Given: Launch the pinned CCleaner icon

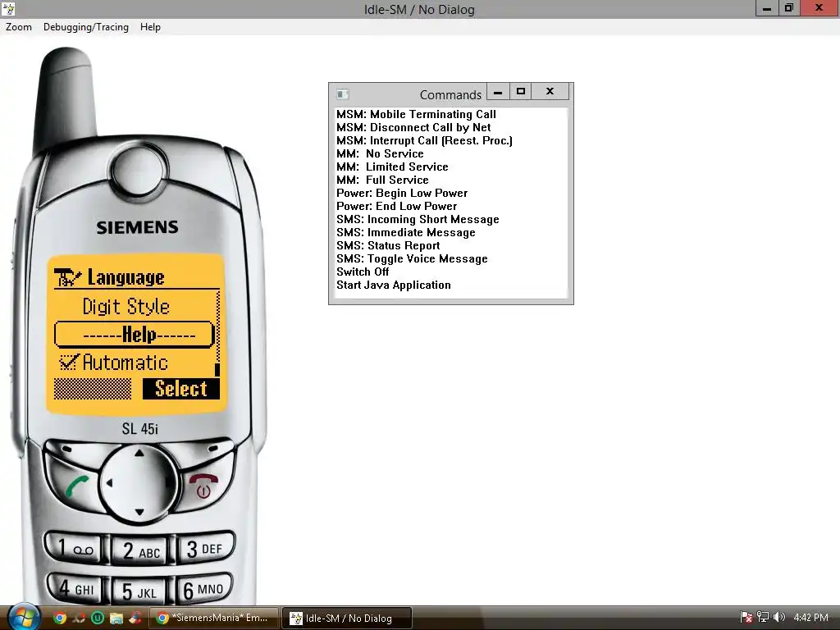Looking at the screenshot, I should pyautogui.click(x=135, y=618).
